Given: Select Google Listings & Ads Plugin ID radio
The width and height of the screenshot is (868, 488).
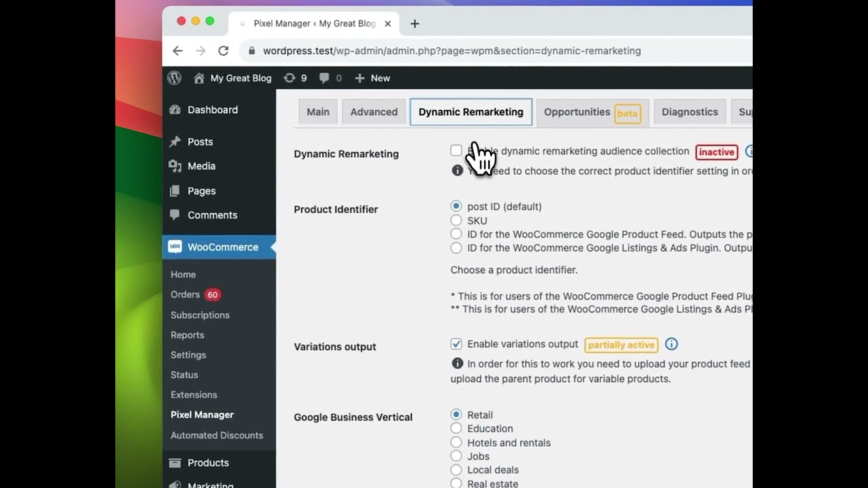Looking at the screenshot, I should coord(456,248).
